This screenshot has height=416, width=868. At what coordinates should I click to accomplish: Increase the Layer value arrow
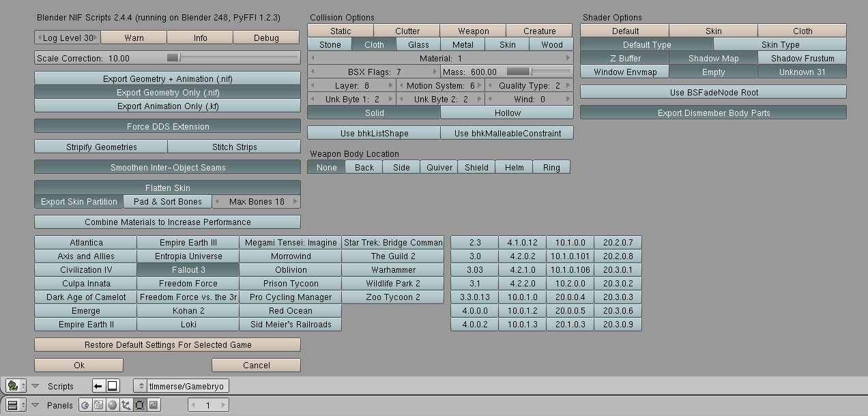390,85
